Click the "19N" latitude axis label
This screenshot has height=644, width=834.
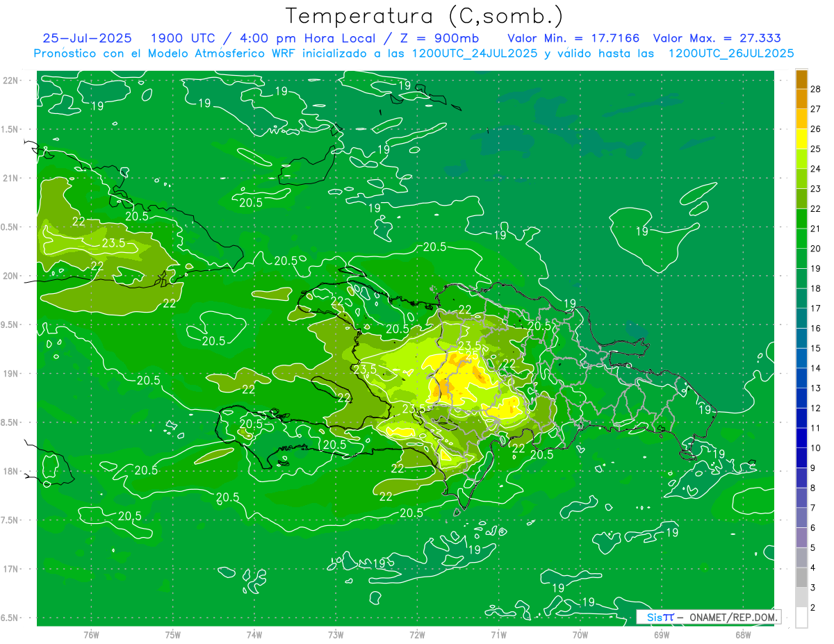10,374
